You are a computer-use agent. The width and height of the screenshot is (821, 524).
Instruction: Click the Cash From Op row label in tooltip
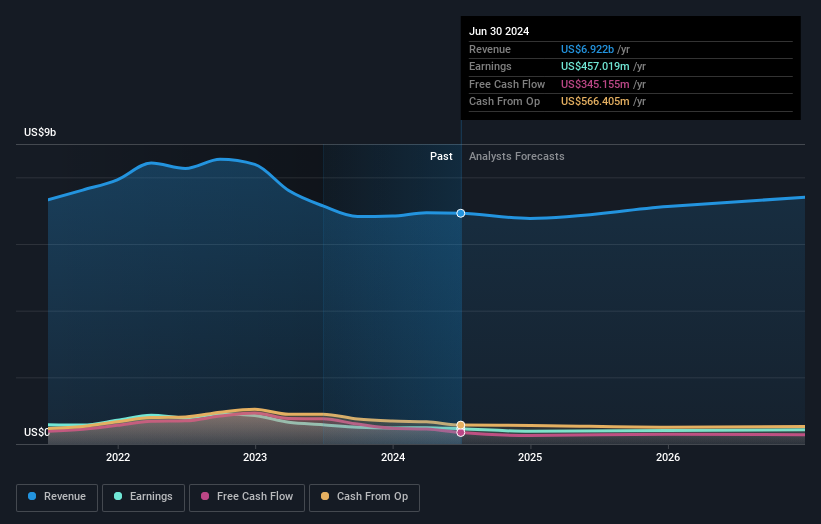[505, 102]
